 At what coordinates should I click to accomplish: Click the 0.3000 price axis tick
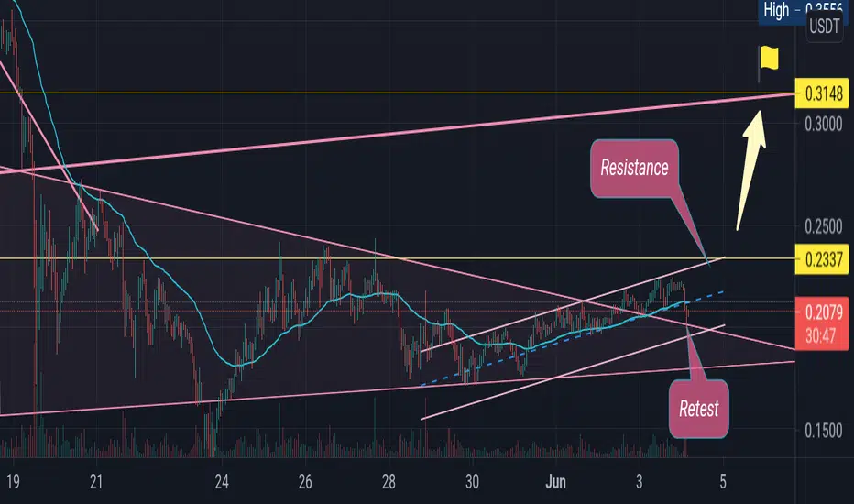tap(824, 125)
